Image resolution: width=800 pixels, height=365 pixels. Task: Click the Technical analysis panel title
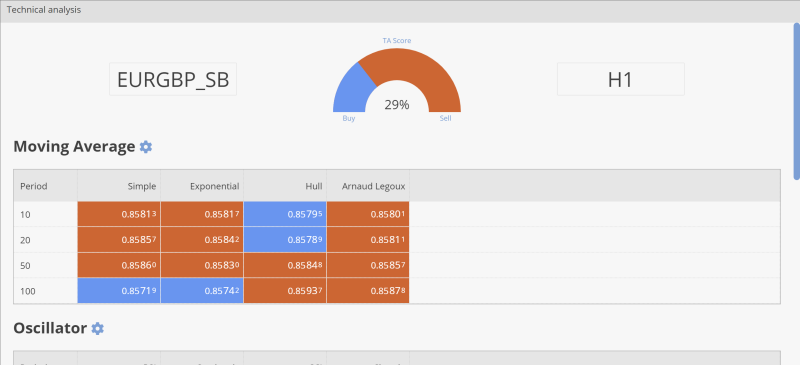[44, 10]
